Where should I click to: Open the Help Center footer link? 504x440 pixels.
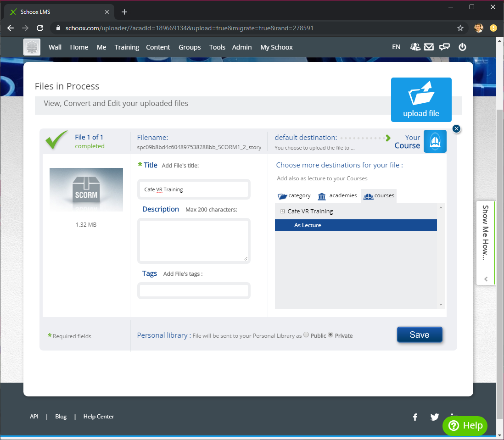99,417
